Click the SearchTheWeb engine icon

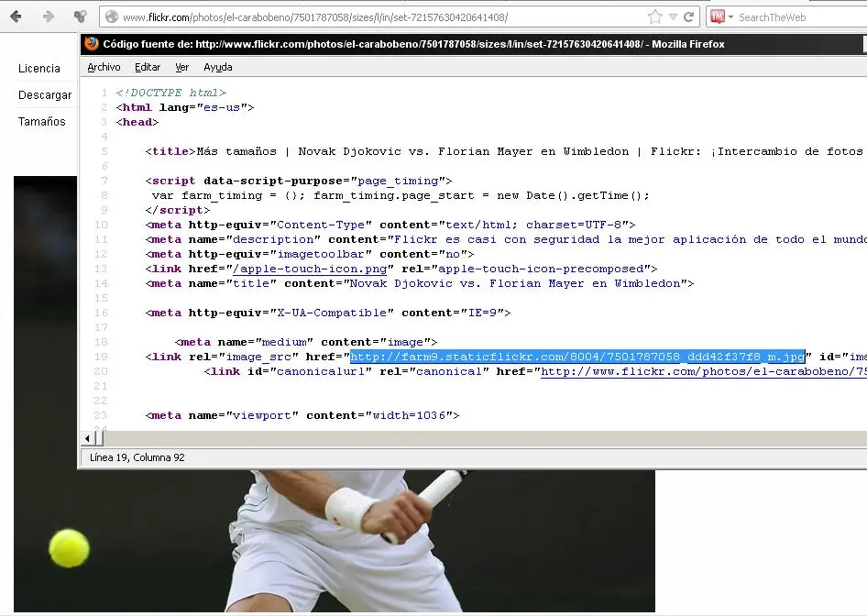pos(718,17)
